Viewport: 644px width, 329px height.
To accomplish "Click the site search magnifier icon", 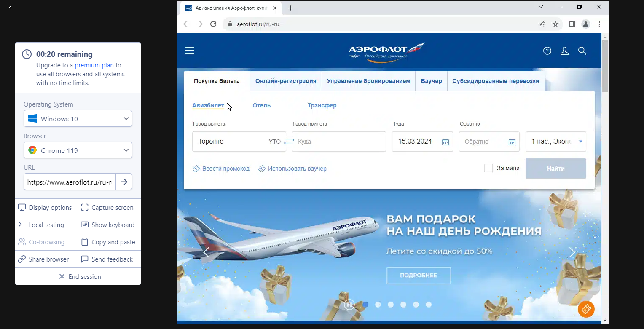I will coord(582,51).
